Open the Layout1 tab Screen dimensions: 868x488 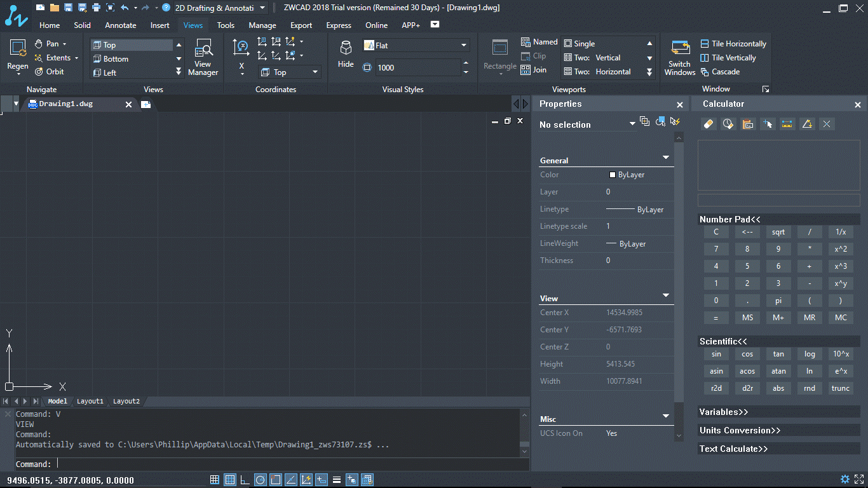coord(90,401)
